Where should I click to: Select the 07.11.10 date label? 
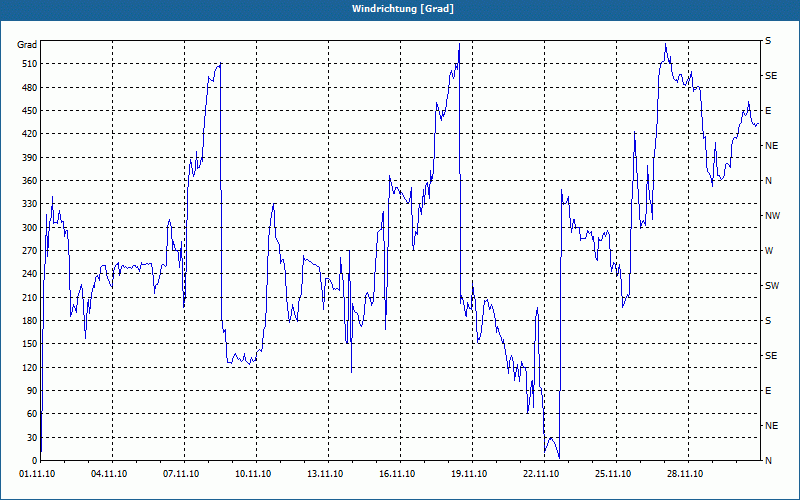(x=181, y=474)
